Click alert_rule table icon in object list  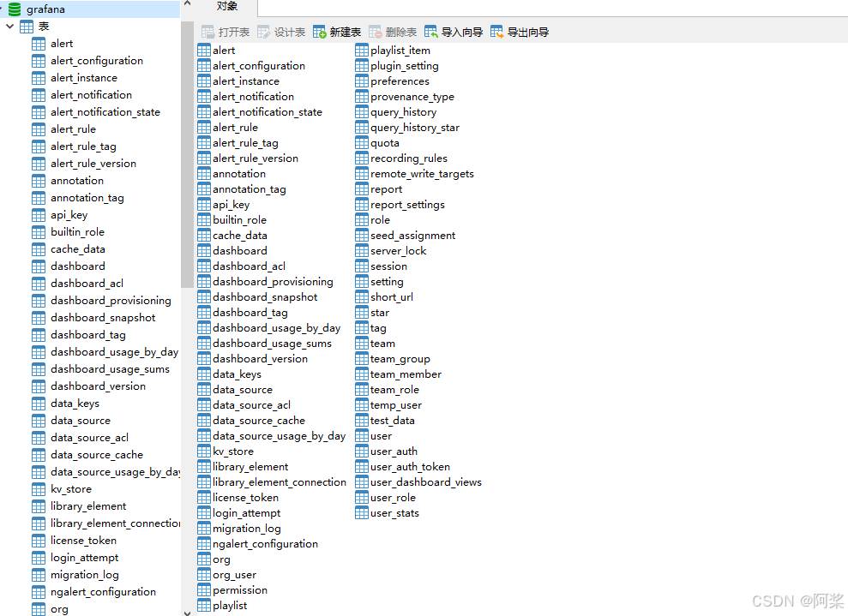point(204,128)
